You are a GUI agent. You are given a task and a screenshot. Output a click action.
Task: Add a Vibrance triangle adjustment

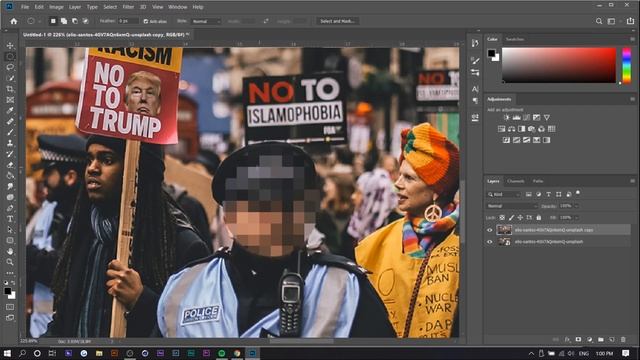pyautogui.click(x=547, y=118)
